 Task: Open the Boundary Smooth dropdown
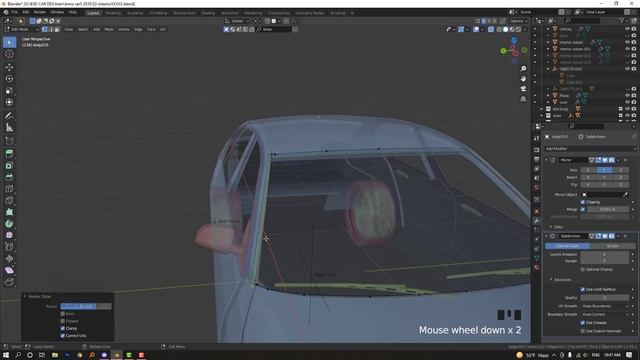605,314
